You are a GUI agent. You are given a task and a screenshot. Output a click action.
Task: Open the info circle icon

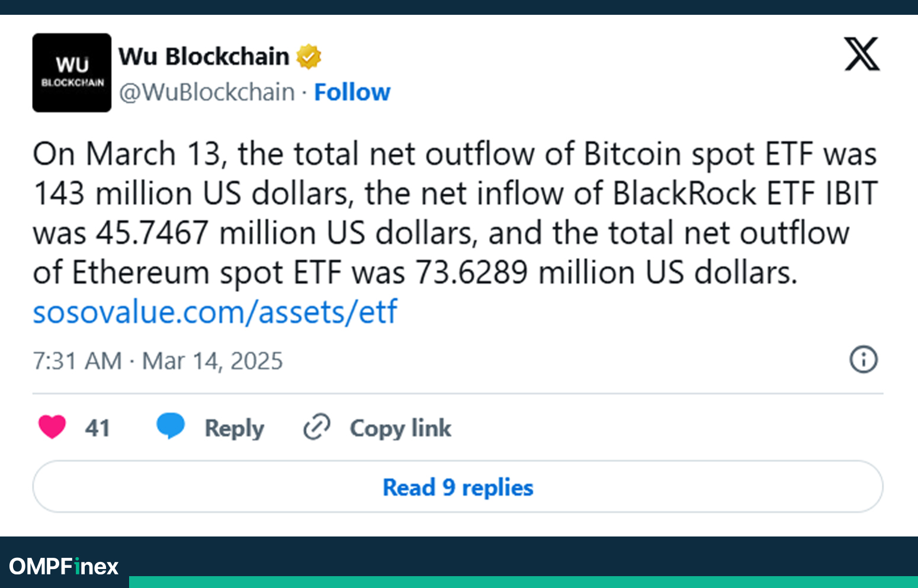864,359
